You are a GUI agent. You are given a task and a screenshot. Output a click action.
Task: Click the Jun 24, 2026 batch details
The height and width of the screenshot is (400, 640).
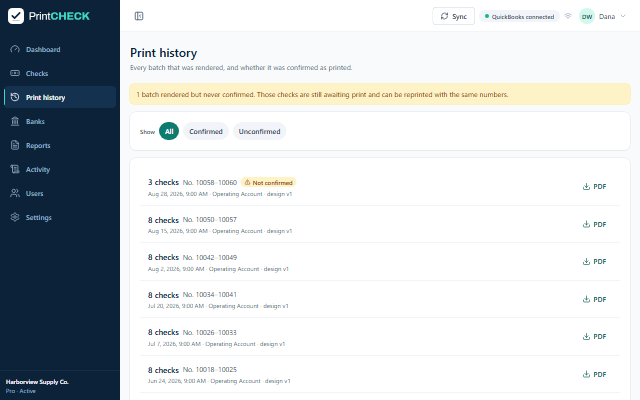tap(219, 381)
